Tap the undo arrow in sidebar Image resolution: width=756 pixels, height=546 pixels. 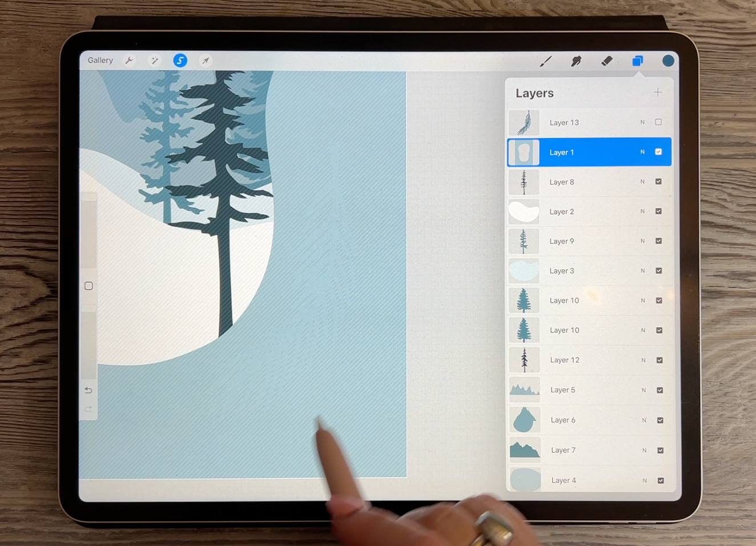89,391
